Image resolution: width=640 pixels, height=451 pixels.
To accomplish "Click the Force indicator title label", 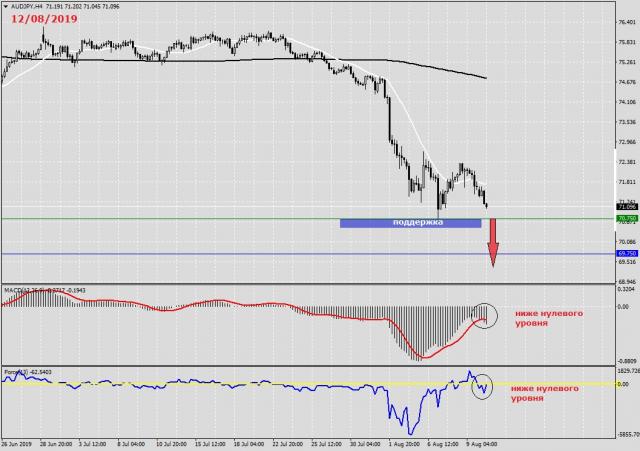I will click(x=28, y=373).
